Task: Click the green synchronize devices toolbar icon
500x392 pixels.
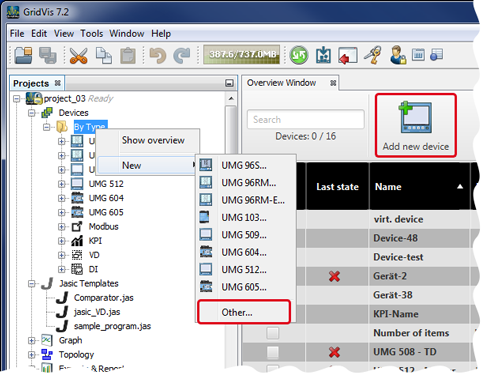Action: tap(299, 55)
